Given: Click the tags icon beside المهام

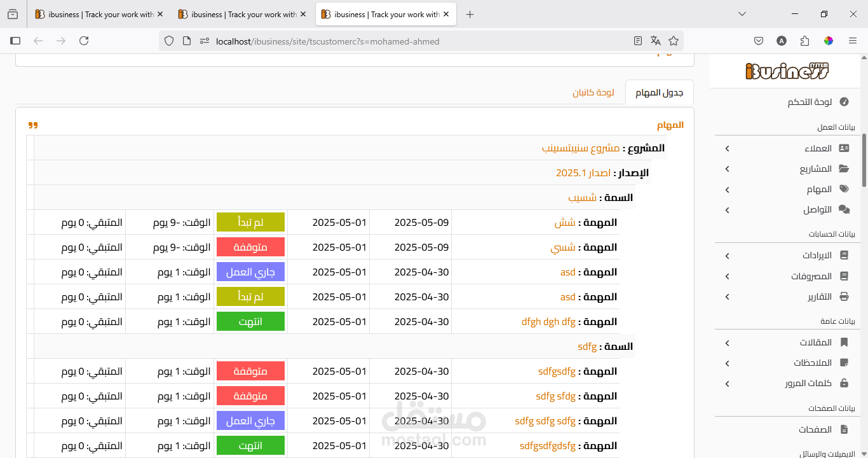Looking at the screenshot, I should click(844, 189).
